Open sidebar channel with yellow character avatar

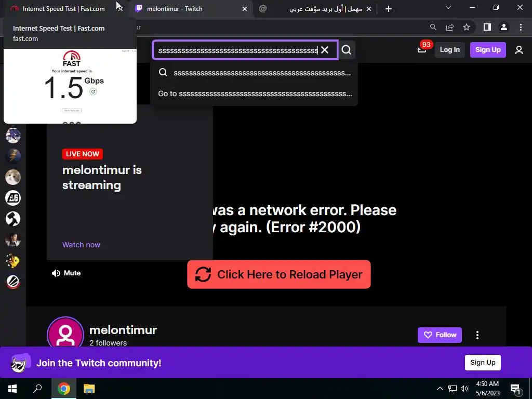pyautogui.click(x=13, y=261)
